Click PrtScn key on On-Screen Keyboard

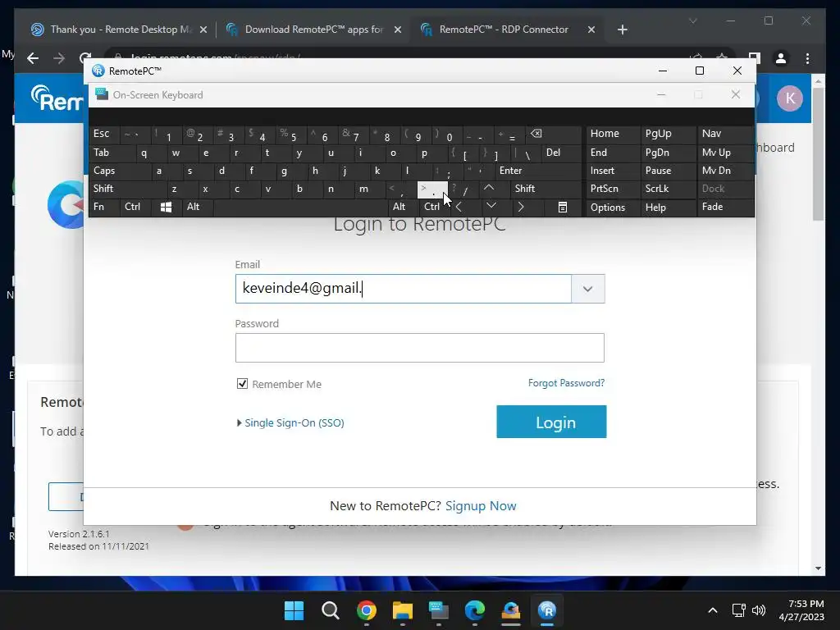click(x=614, y=189)
